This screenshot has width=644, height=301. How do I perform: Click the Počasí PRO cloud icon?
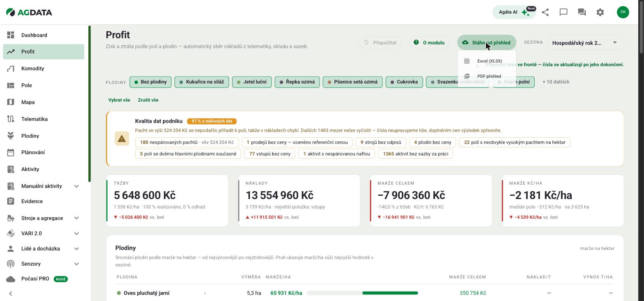tap(11, 279)
